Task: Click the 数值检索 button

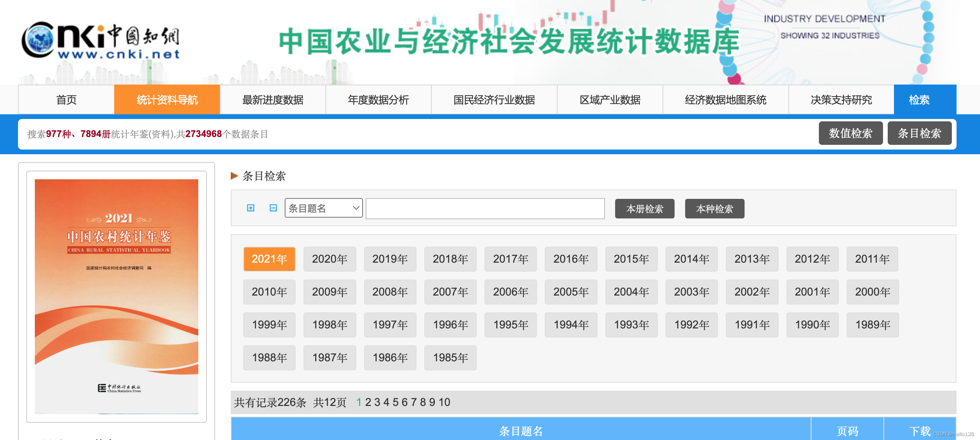Action: 851,133
